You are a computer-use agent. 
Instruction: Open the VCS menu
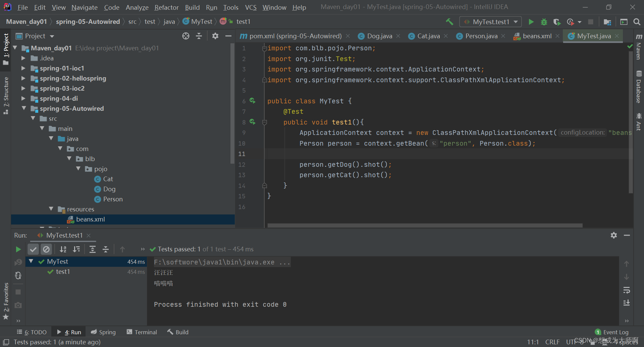click(251, 7)
